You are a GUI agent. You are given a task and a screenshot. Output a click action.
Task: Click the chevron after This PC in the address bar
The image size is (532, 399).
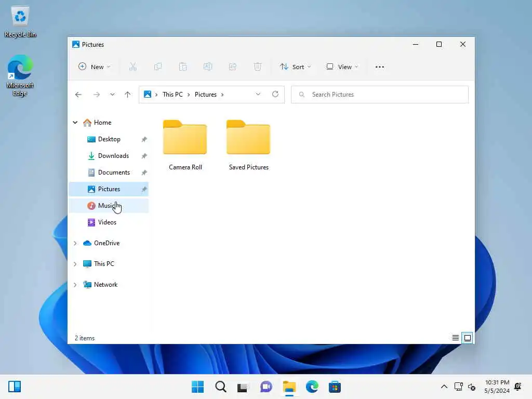point(189,95)
